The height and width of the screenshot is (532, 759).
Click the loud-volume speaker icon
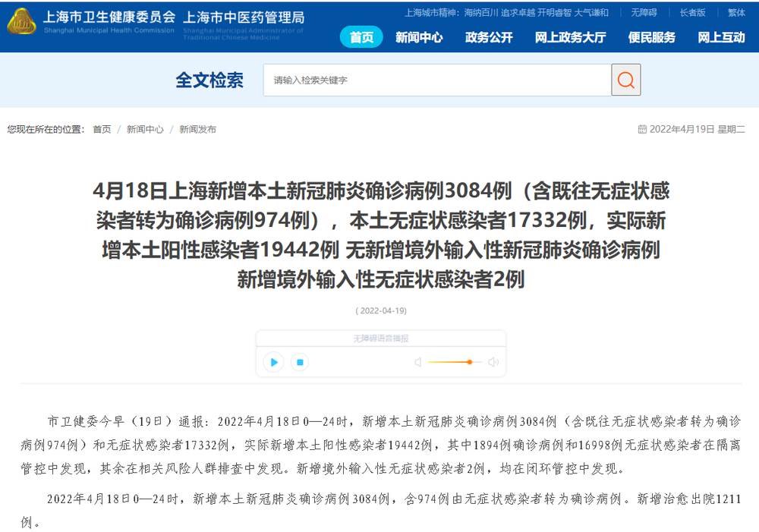coord(493,362)
